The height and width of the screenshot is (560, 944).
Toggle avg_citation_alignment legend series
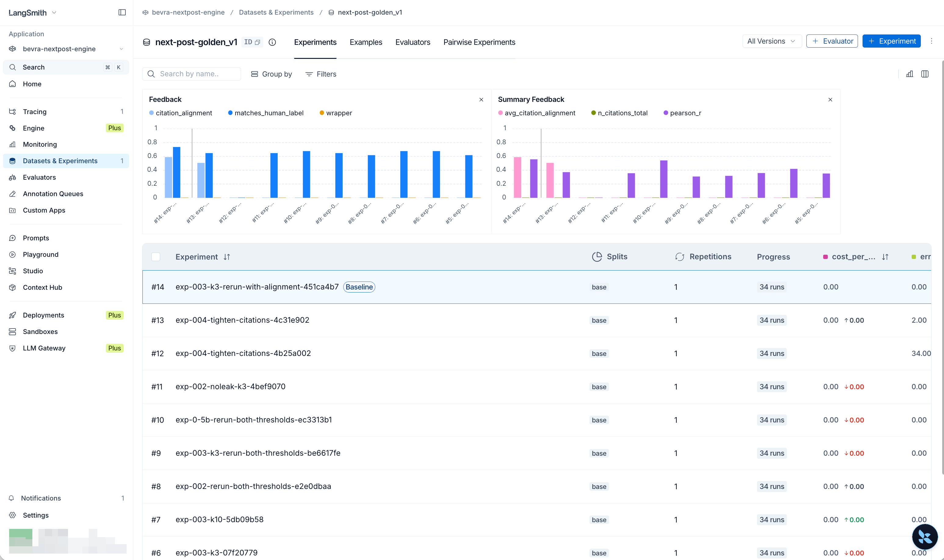536,113
